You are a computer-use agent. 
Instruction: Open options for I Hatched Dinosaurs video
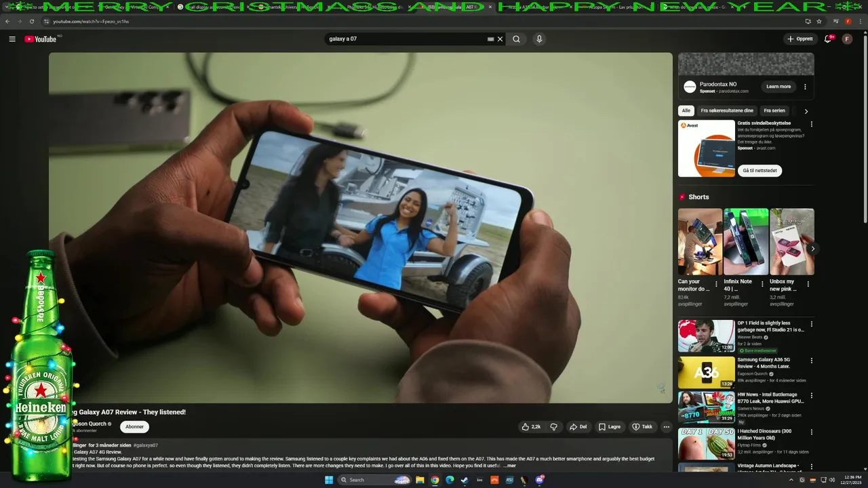811,432
